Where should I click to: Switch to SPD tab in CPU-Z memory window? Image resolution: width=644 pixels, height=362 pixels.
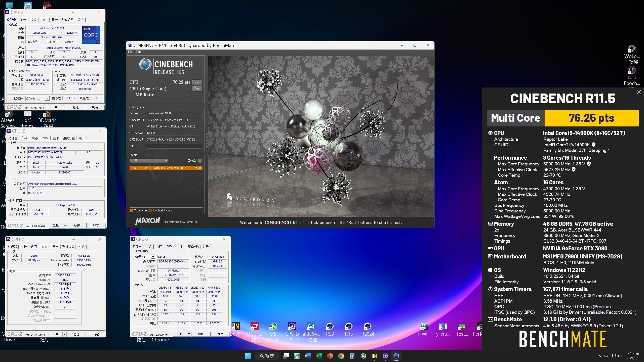[45, 247]
